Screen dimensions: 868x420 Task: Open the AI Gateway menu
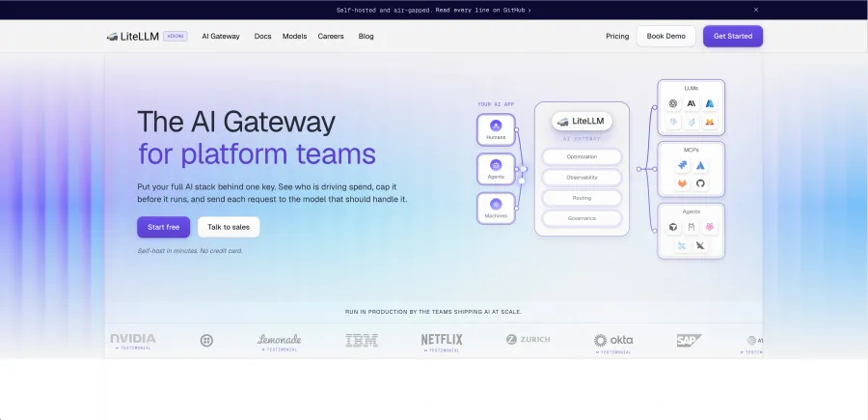point(221,37)
